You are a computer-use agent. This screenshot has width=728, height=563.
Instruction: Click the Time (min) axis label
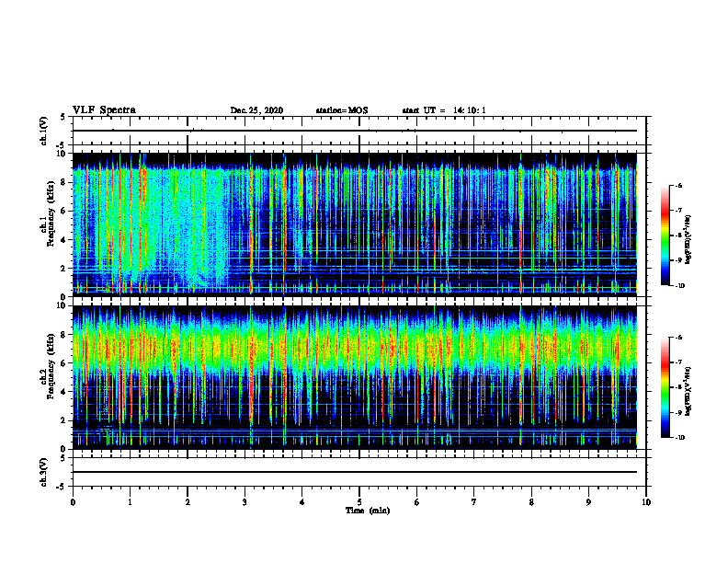pos(368,511)
